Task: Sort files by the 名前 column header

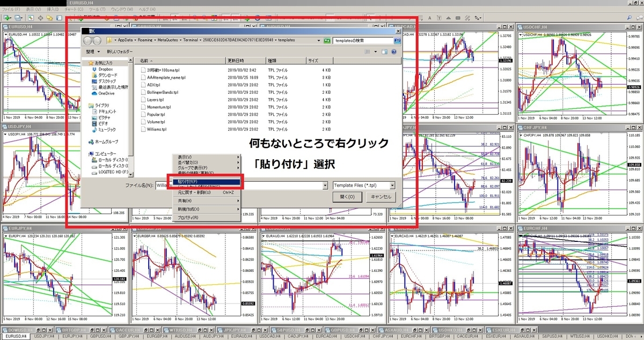Action: click(x=179, y=61)
